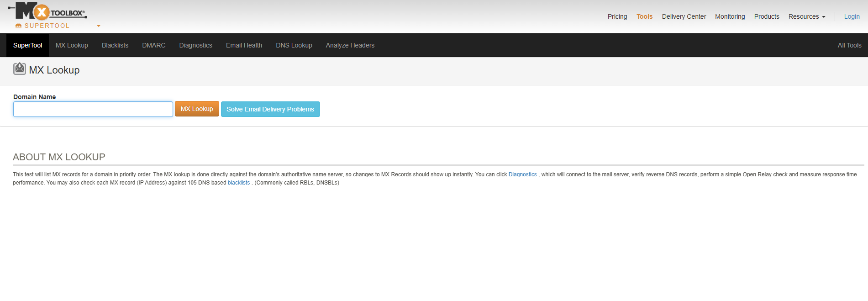Follow the blacklists link in the description
Image resolution: width=868 pixels, height=301 pixels.
[x=239, y=183]
